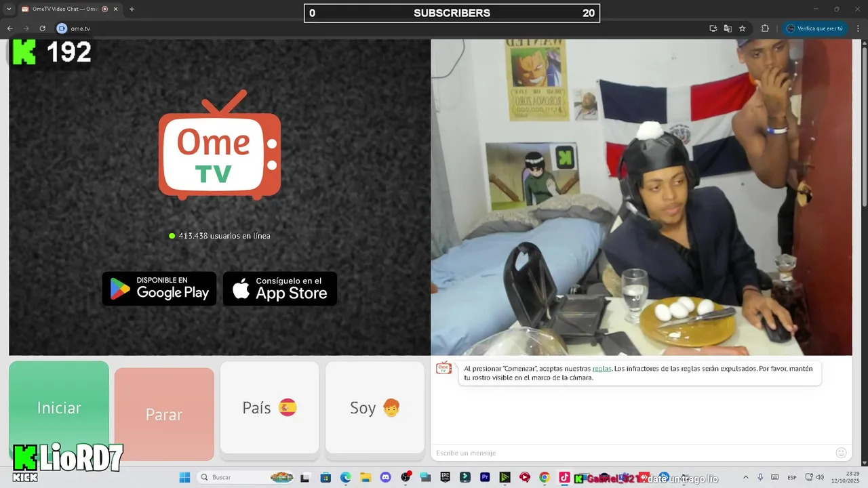Switch ESP keyboard language
Image resolution: width=868 pixels, height=488 pixels.
[791, 477]
